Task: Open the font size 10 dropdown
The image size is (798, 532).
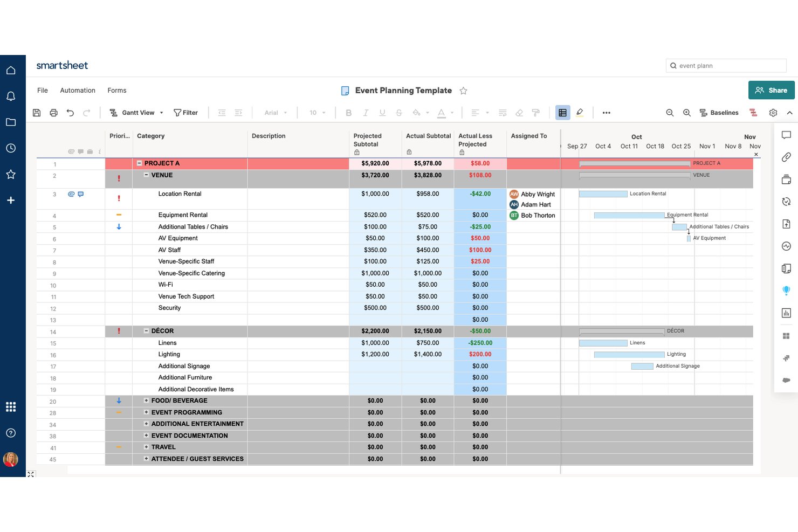Action: [x=318, y=113]
